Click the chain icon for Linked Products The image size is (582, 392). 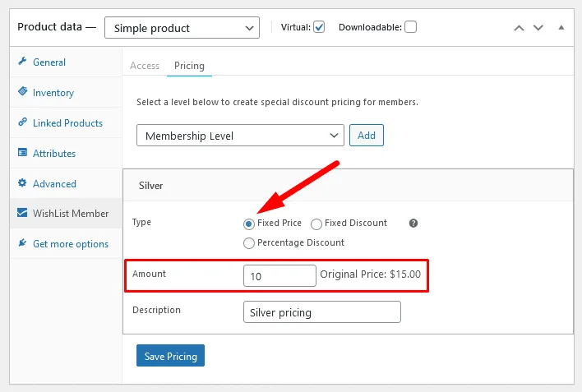(23, 122)
